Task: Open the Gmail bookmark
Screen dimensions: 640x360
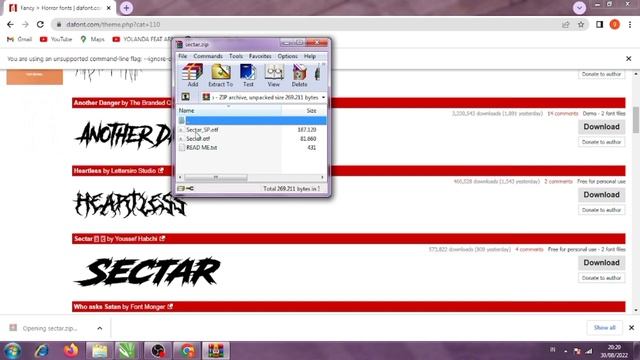Action: click(x=20, y=39)
